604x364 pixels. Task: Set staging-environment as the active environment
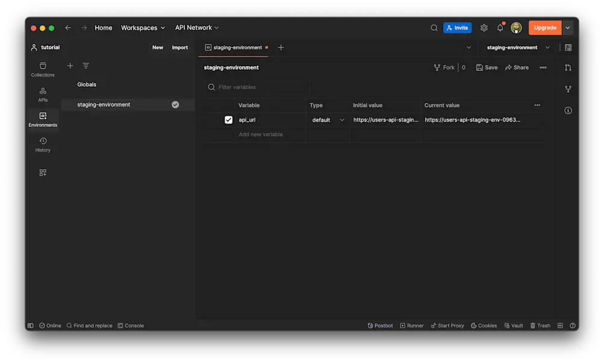click(175, 104)
